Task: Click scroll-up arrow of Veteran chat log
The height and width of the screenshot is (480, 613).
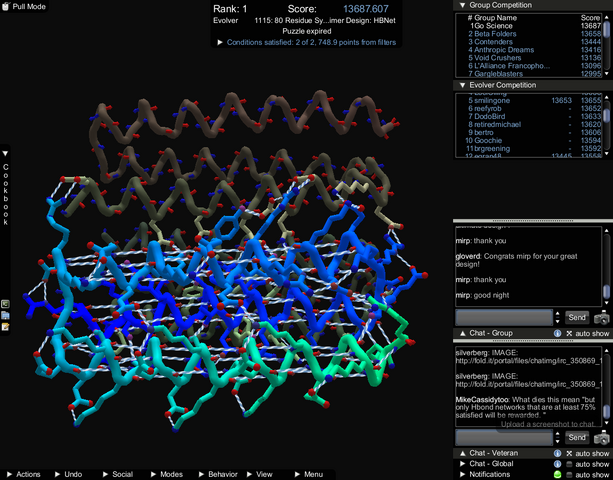Action: (x=607, y=351)
